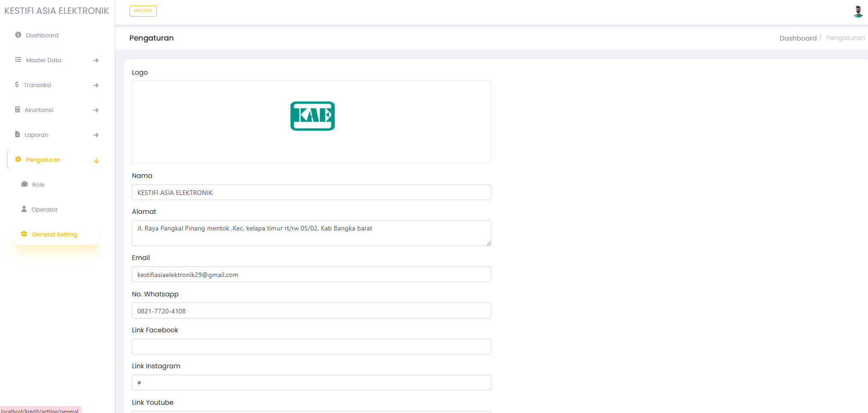Open the user avatar profile menu
This screenshot has height=413, width=868.
pyautogui.click(x=858, y=11)
